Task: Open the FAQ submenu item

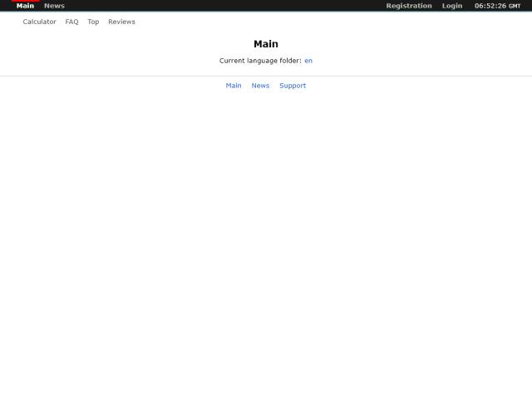Action: 71,22
